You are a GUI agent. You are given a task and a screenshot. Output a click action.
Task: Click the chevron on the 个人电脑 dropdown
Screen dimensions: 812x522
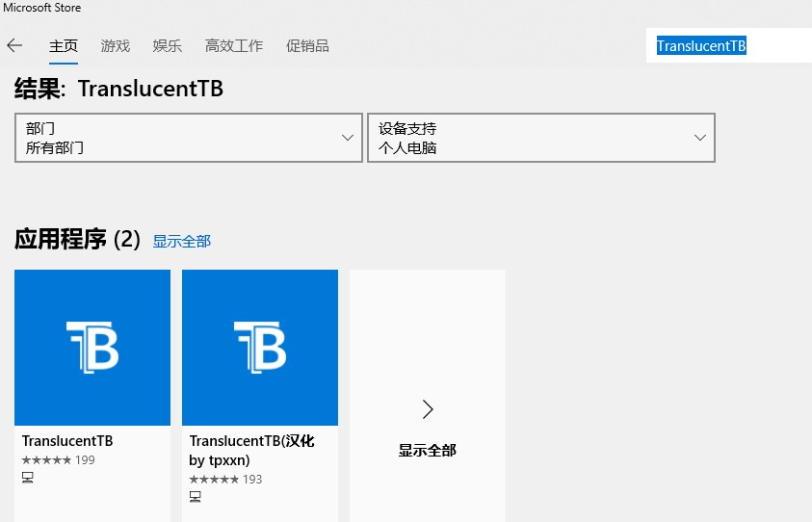tap(700, 138)
